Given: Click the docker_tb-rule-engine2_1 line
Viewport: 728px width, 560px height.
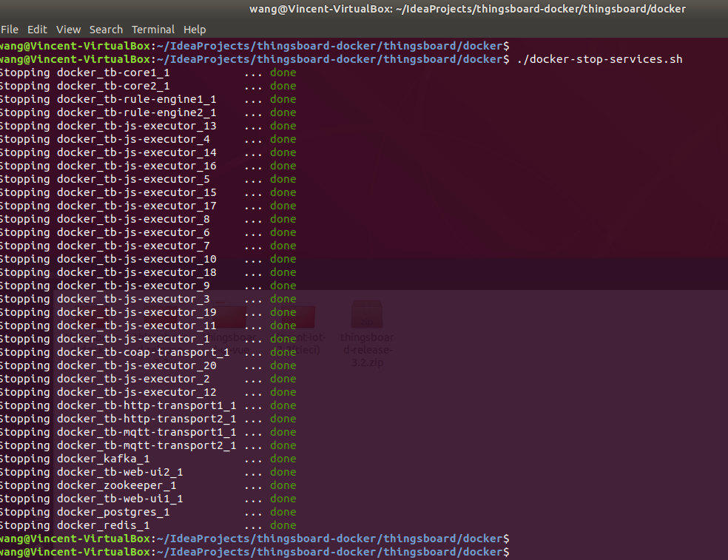Looking at the screenshot, I should 148,113.
